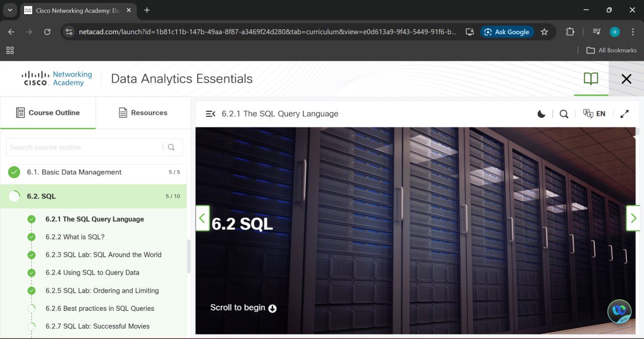View site information icon in address bar
644x339 pixels.
click(x=69, y=32)
